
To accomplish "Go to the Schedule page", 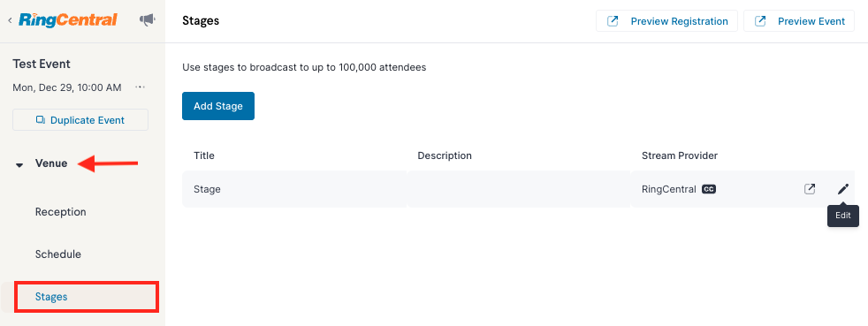I will pyautogui.click(x=58, y=254).
